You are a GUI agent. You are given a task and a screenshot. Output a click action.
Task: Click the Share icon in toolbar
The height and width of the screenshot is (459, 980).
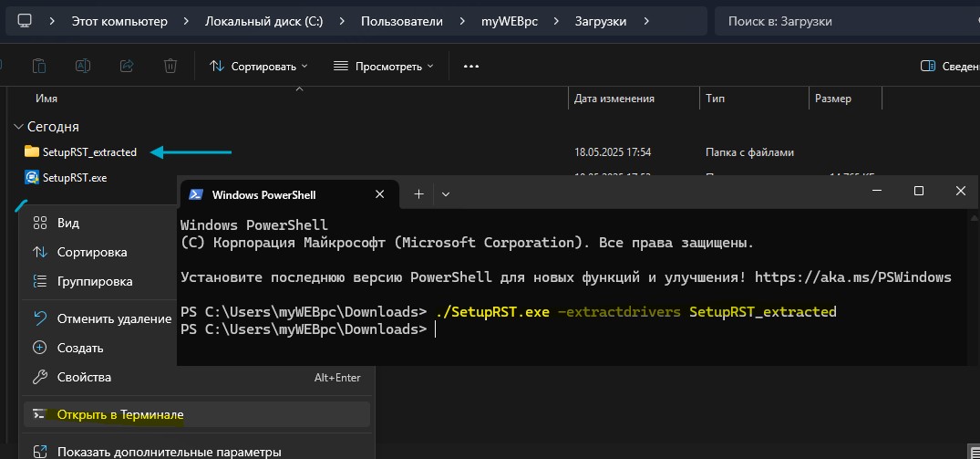click(x=126, y=67)
